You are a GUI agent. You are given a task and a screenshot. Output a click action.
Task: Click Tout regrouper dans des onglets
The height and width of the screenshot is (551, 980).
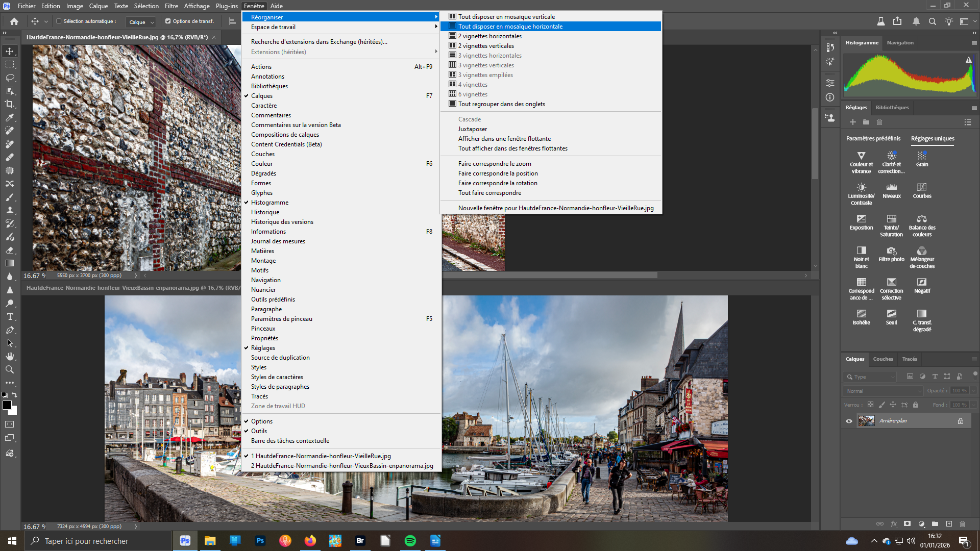click(501, 104)
